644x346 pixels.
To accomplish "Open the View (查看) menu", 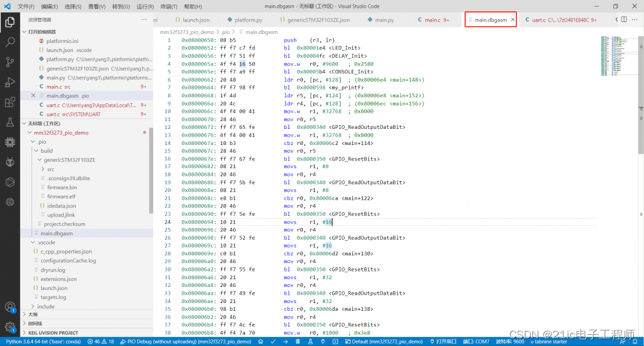I will (x=97, y=7).
